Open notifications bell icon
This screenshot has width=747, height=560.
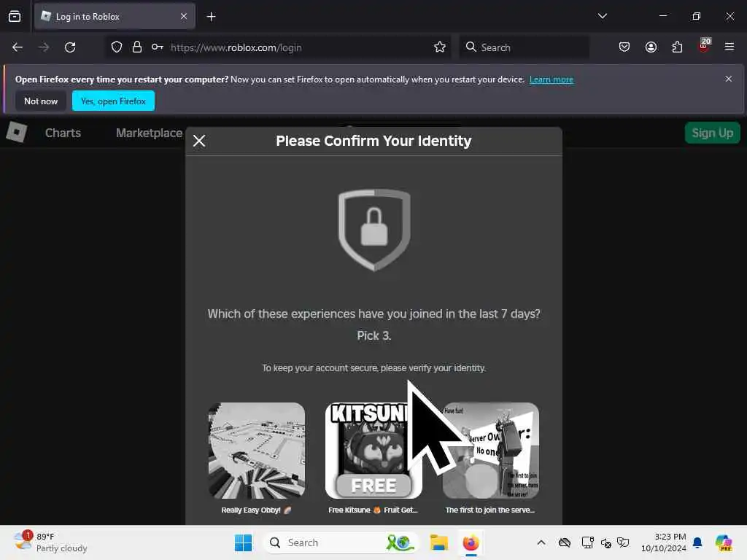point(697,542)
